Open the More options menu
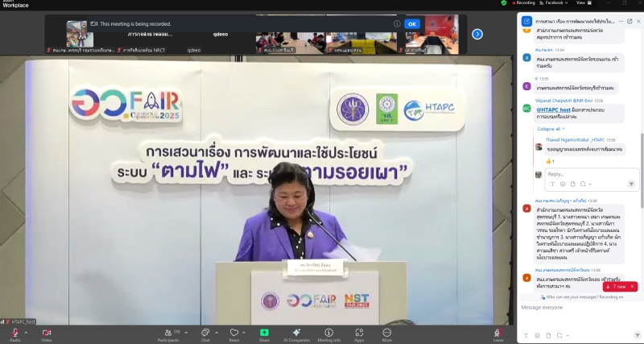The width and height of the screenshot is (644, 344). click(x=387, y=334)
